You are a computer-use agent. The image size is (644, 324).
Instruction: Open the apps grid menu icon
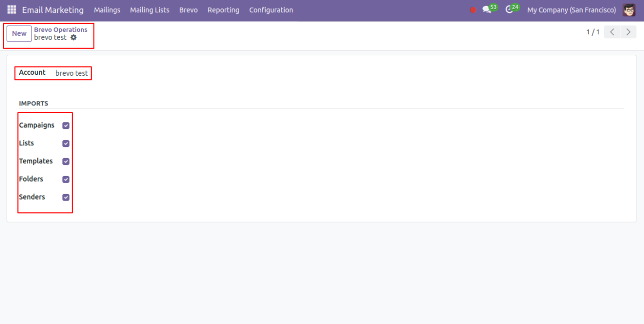coord(11,10)
